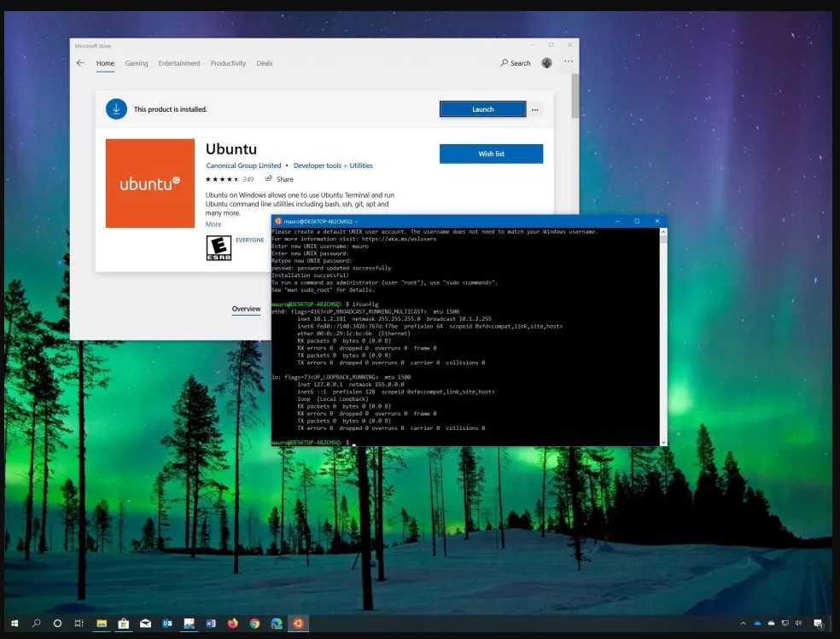The image size is (840, 639).
Task: Open the Mail app on the taskbar
Action: tap(145, 624)
